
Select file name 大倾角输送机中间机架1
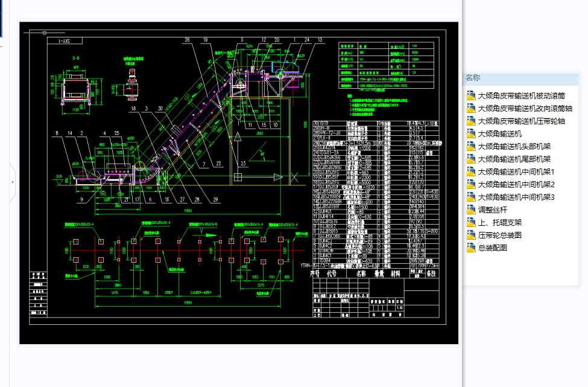click(516, 172)
